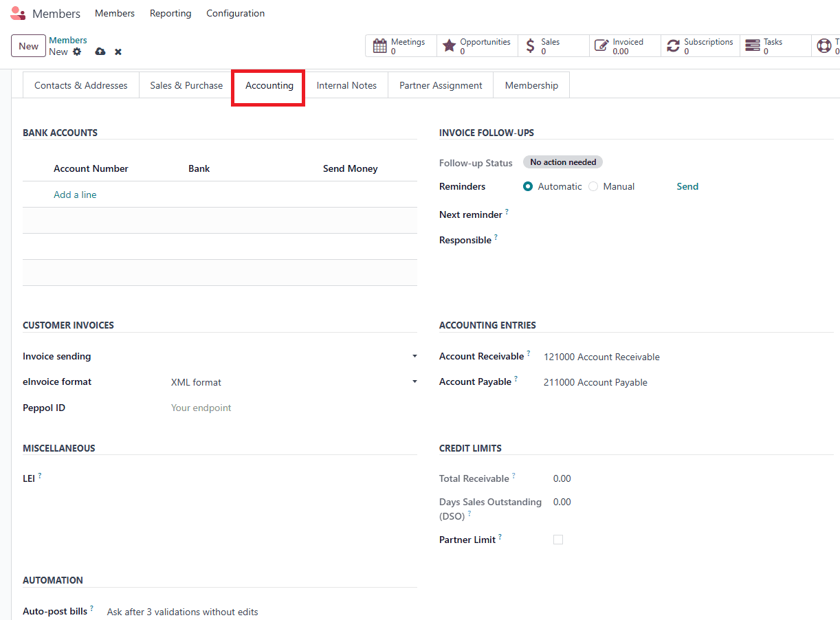Open the Membership tab
Screen dimensions: 840x620
(531, 85)
